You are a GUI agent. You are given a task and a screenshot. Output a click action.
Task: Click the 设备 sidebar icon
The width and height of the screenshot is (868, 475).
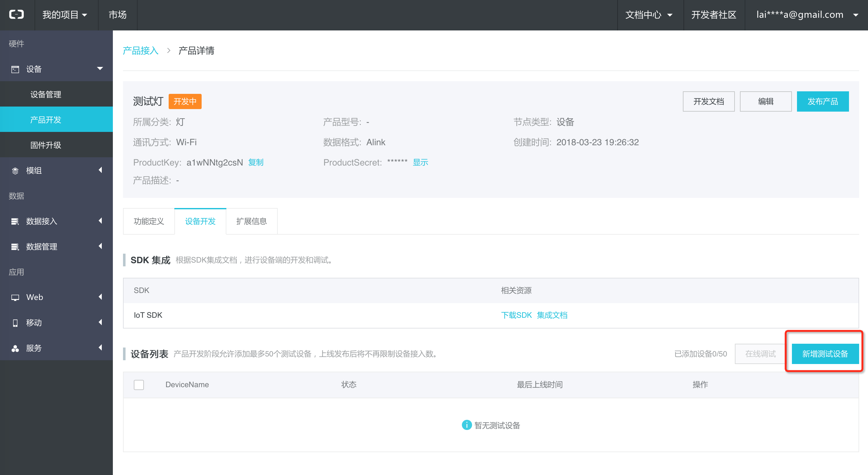pyautogui.click(x=15, y=69)
